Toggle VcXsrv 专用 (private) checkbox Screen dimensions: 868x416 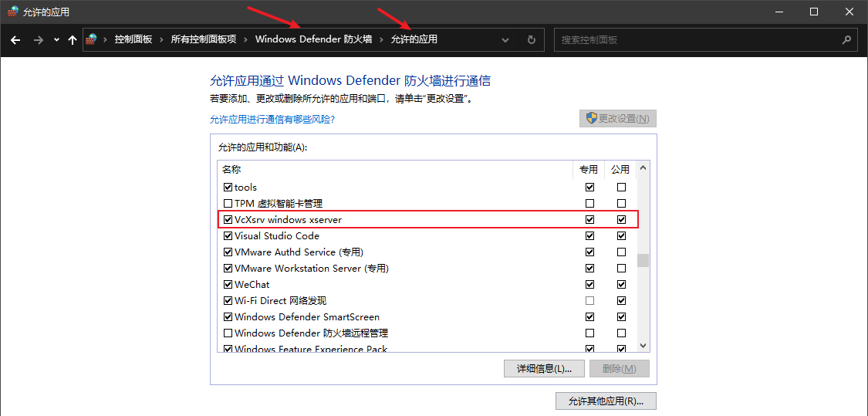[x=589, y=219]
